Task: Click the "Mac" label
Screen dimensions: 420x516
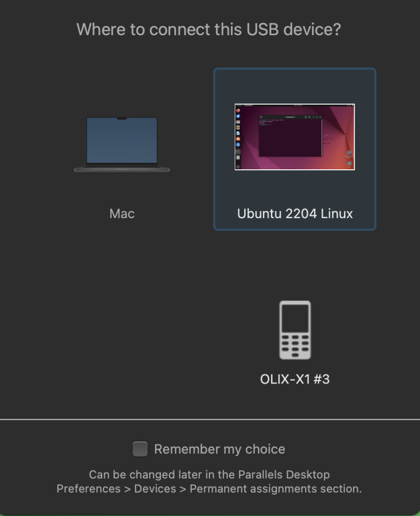Action: click(122, 214)
